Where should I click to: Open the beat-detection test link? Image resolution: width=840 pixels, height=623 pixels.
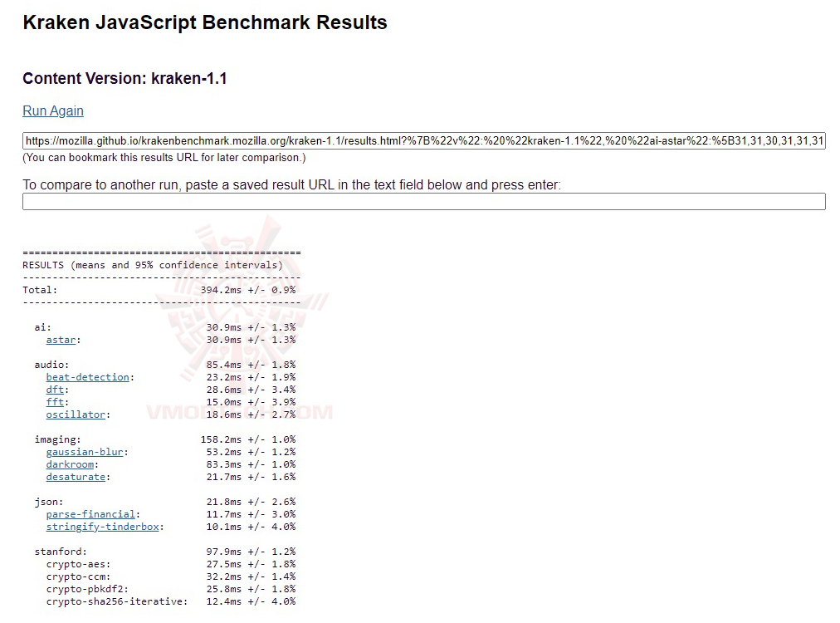tap(87, 377)
